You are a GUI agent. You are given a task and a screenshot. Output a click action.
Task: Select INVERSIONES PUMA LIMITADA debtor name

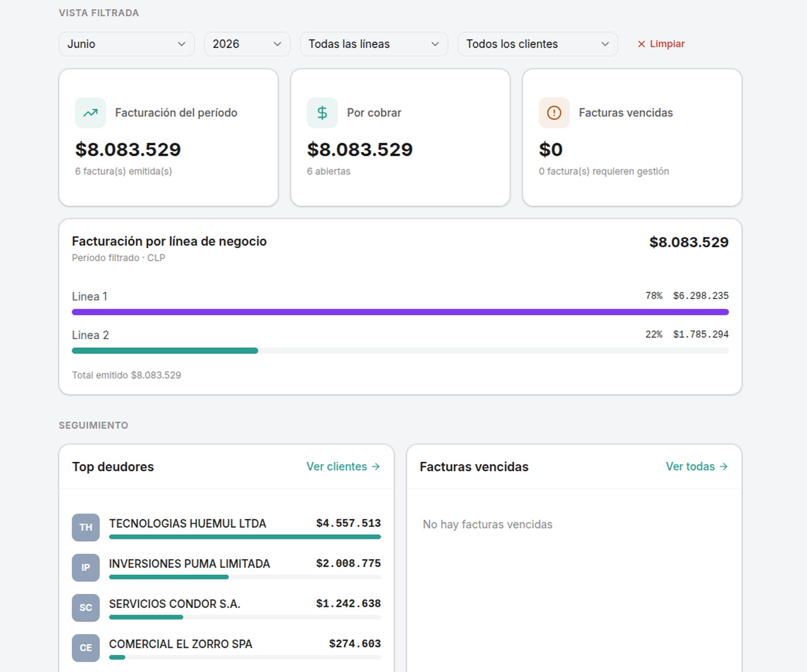190,564
